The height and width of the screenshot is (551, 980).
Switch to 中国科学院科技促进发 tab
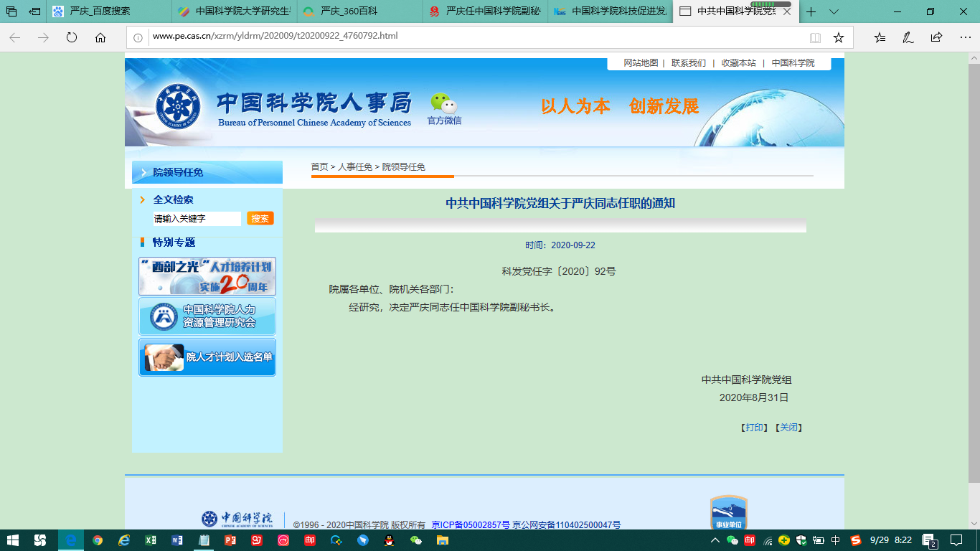(611, 11)
